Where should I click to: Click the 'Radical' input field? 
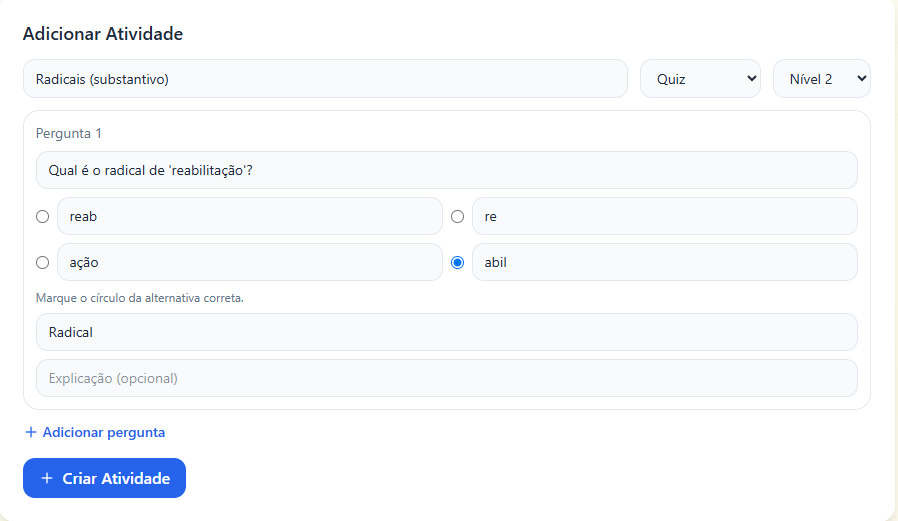[x=447, y=332]
